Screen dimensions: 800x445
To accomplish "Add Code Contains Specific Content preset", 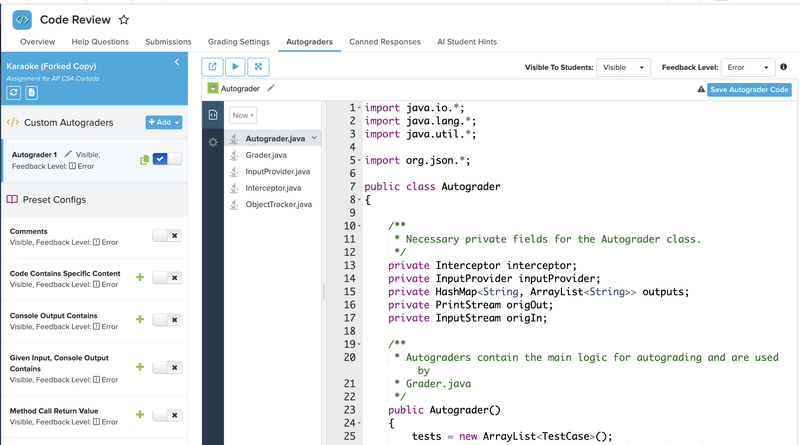I will [x=140, y=278].
